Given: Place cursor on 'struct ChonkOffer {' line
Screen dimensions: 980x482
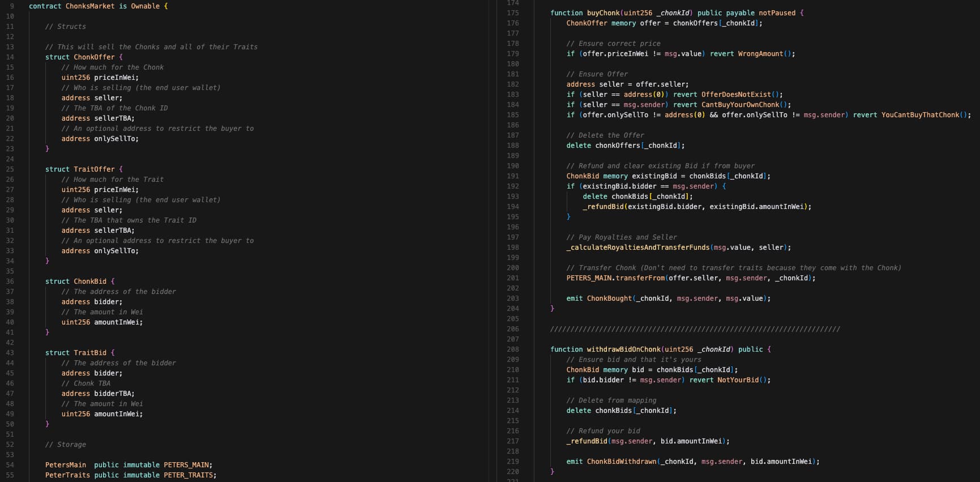Looking at the screenshot, I should point(84,57).
